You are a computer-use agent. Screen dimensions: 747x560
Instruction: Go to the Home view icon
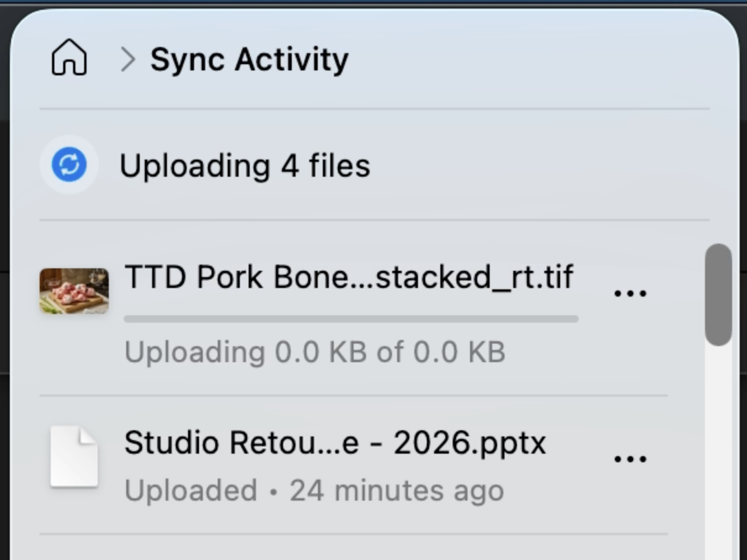(x=69, y=58)
